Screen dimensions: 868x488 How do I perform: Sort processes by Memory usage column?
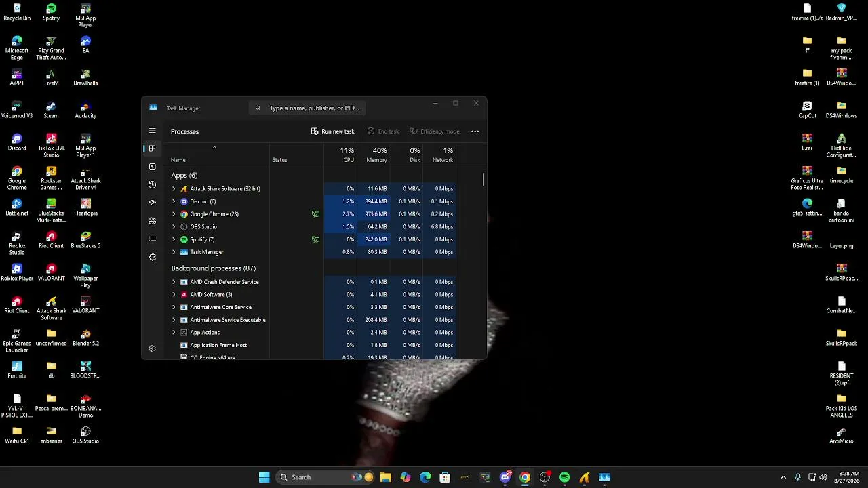coord(372,155)
